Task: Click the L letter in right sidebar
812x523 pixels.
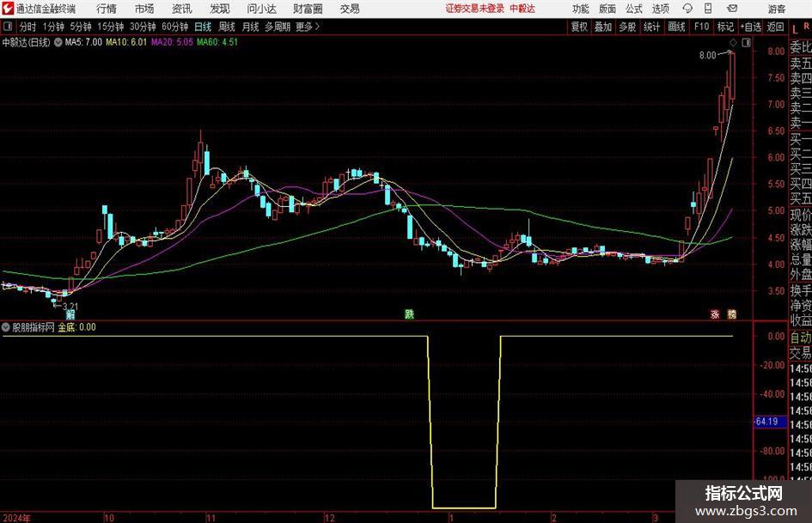Action: tap(795, 29)
